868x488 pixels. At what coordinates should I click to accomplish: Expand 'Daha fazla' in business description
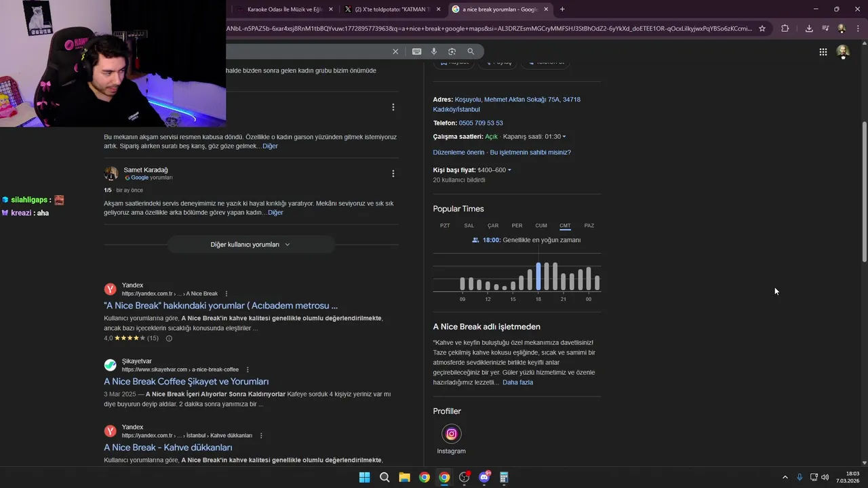pyautogui.click(x=517, y=382)
